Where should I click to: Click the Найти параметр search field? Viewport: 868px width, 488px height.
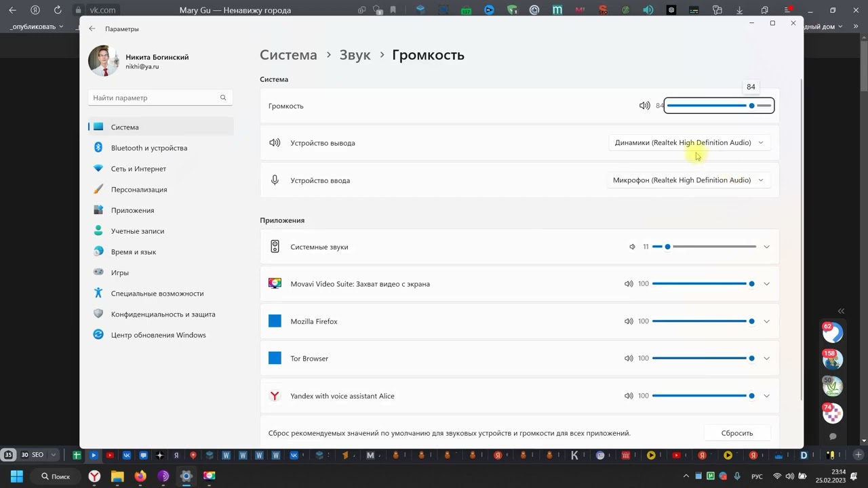click(160, 98)
